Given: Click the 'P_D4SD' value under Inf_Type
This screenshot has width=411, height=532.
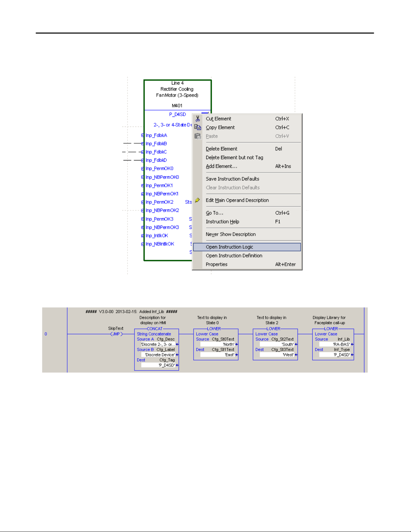Looking at the screenshot, I should point(335,355).
